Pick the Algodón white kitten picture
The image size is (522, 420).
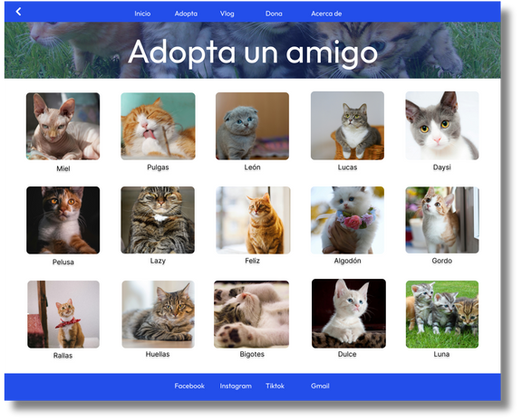point(347,220)
